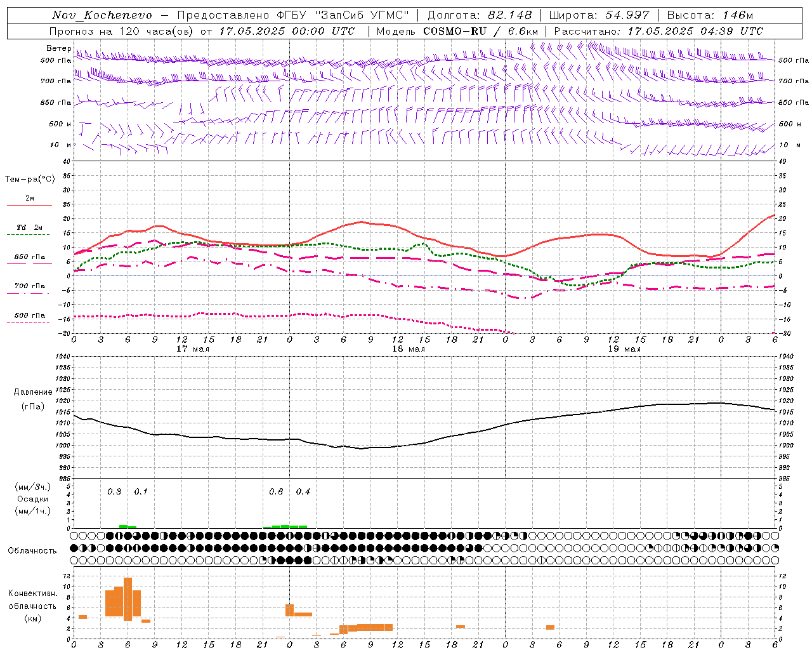812x650 pixels.
Task: Click the 700 гПа dash-dot legend line sample
Action: point(29,294)
